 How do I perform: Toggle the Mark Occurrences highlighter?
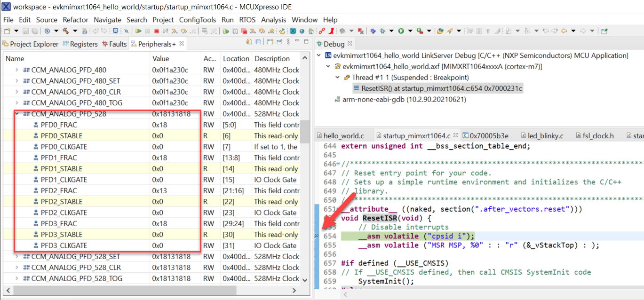click(497, 31)
